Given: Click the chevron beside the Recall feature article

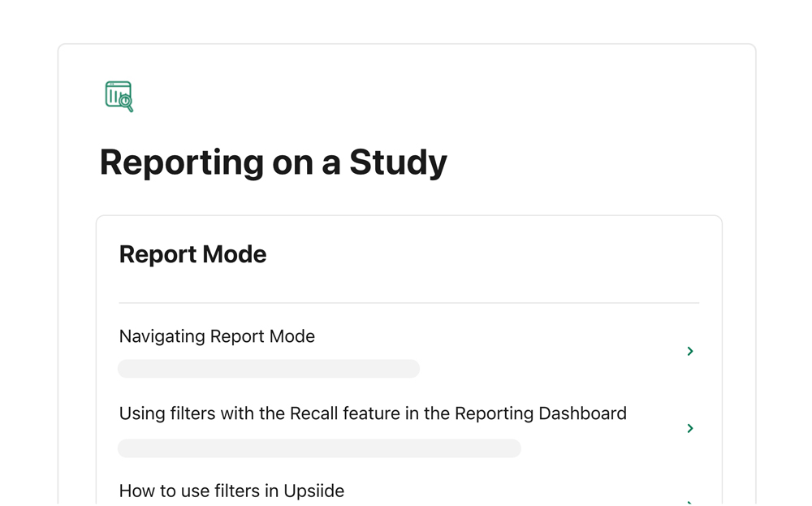Looking at the screenshot, I should click(690, 428).
